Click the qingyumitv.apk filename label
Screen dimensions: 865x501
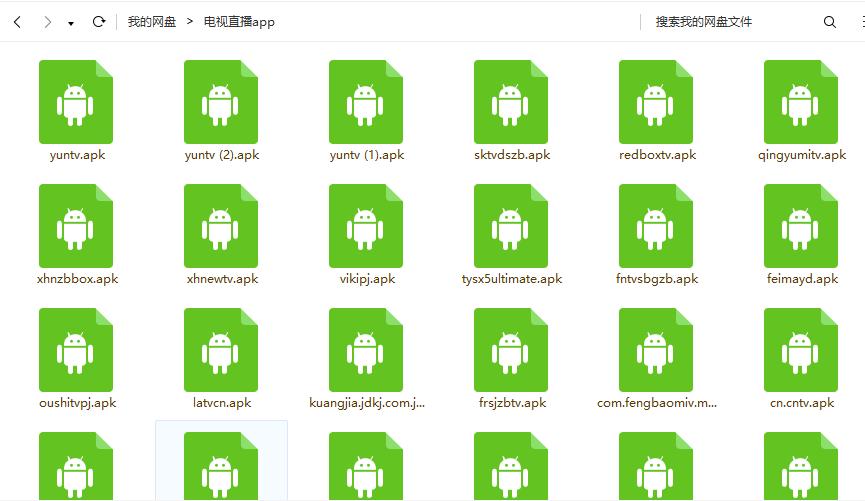point(802,155)
